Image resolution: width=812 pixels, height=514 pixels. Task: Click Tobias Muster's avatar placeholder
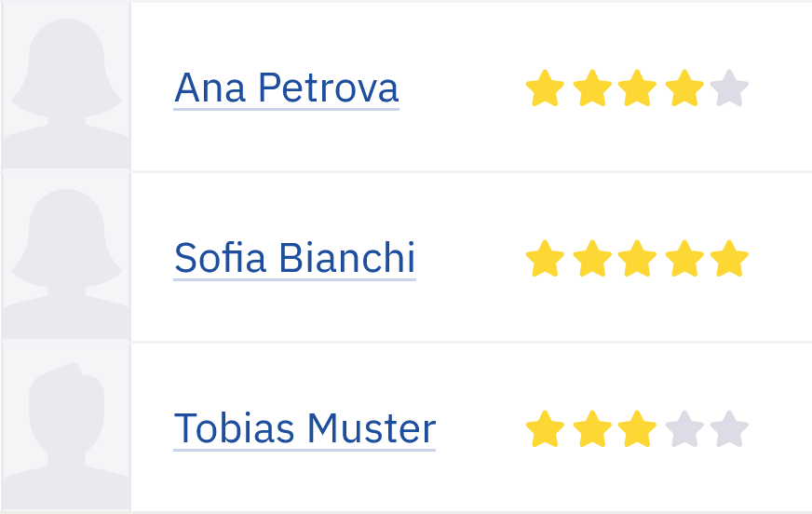[x=66, y=426]
